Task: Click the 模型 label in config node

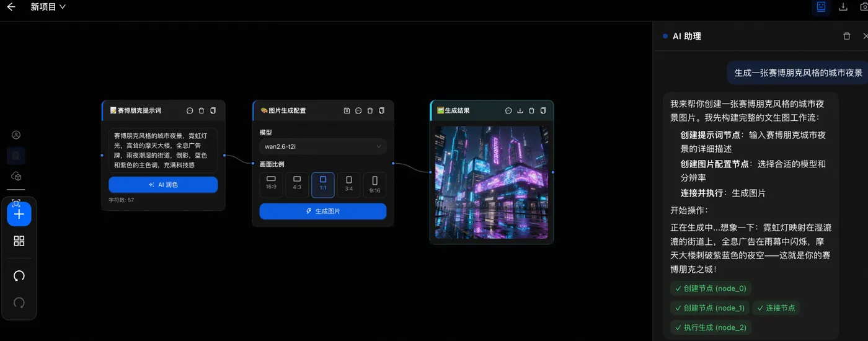Action: (266, 132)
